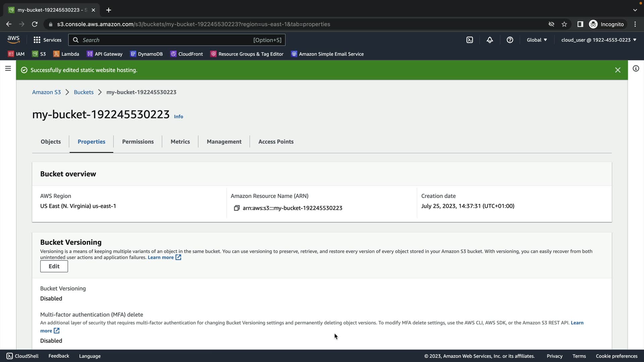Image resolution: width=644 pixels, height=362 pixels.
Task: Switch to the Objects tab
Action: (51, 142)
